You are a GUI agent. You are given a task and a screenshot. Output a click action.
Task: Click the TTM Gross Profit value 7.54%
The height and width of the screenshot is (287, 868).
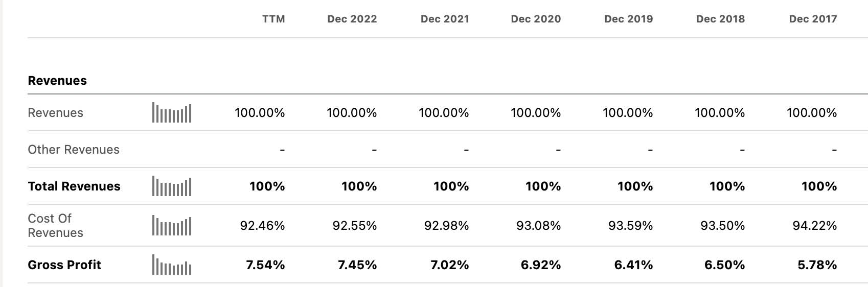point(265,265)
